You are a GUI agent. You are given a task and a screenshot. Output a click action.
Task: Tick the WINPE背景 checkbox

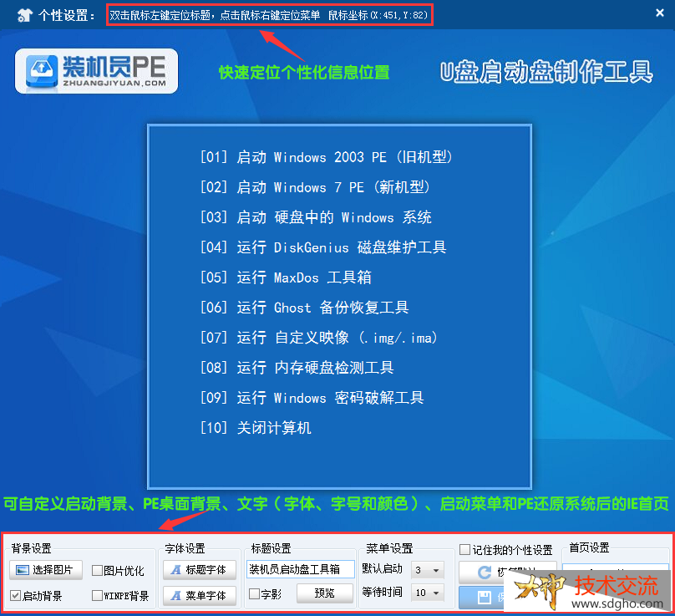click(x=97, y=596)
